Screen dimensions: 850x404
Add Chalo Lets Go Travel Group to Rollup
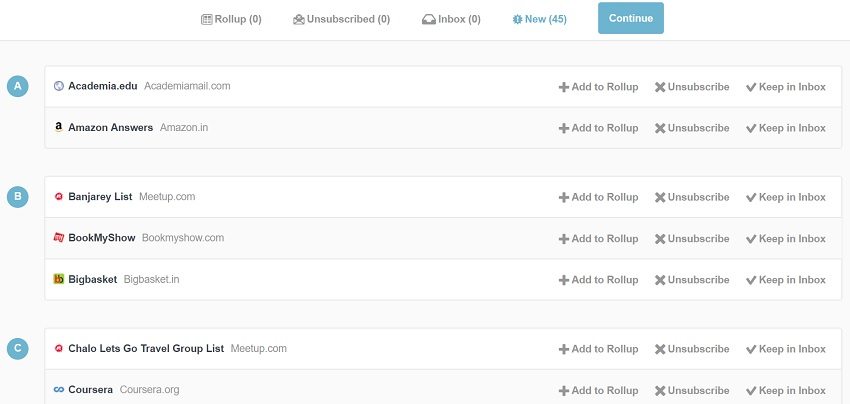point(598,349)
